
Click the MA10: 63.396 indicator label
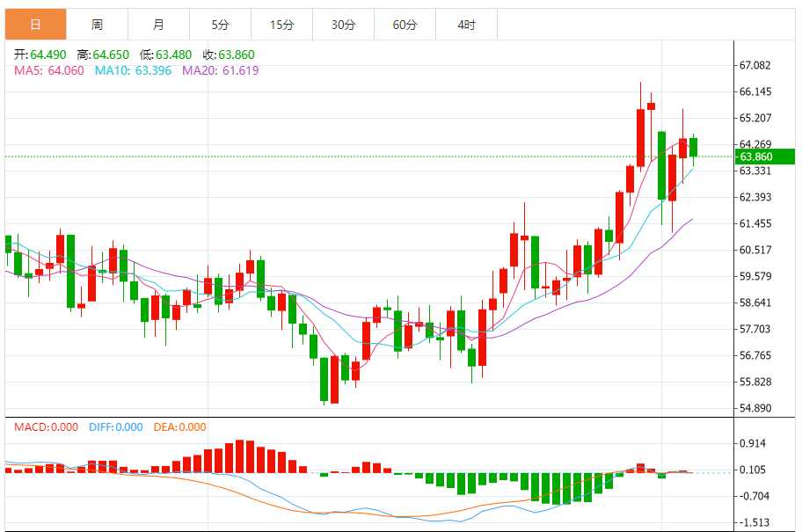[135, 70]
